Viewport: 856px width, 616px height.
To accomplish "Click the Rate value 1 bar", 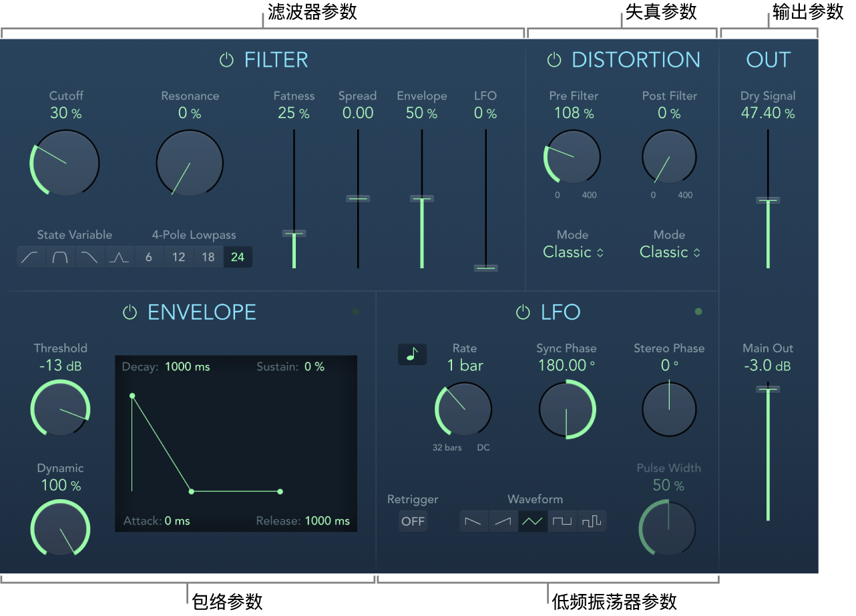I will click(465, 365).
